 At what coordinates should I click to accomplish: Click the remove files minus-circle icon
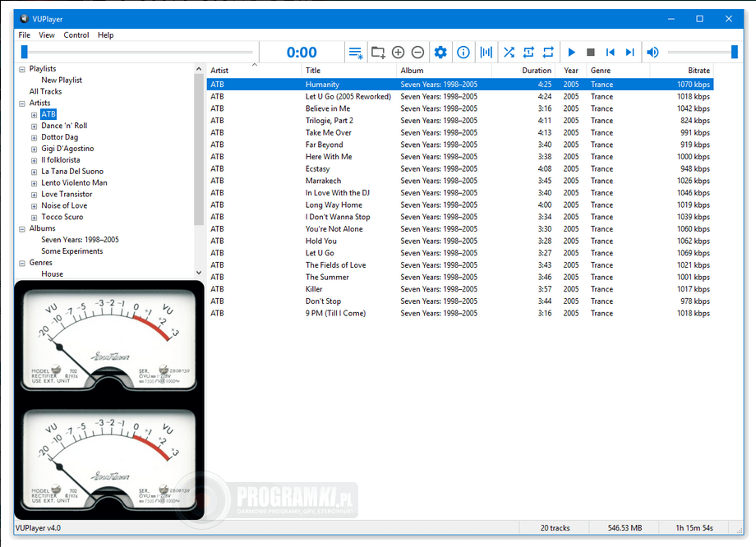(x=418, y=53)
